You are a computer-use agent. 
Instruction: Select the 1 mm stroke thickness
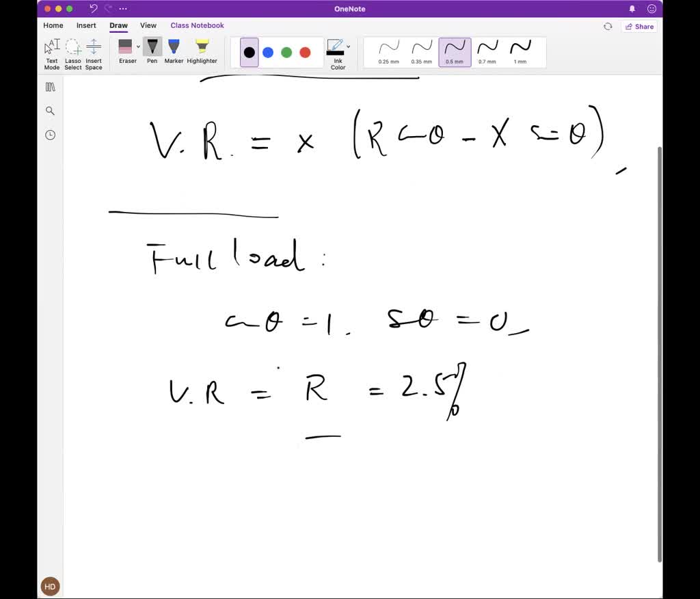click(x=521, y=51)
